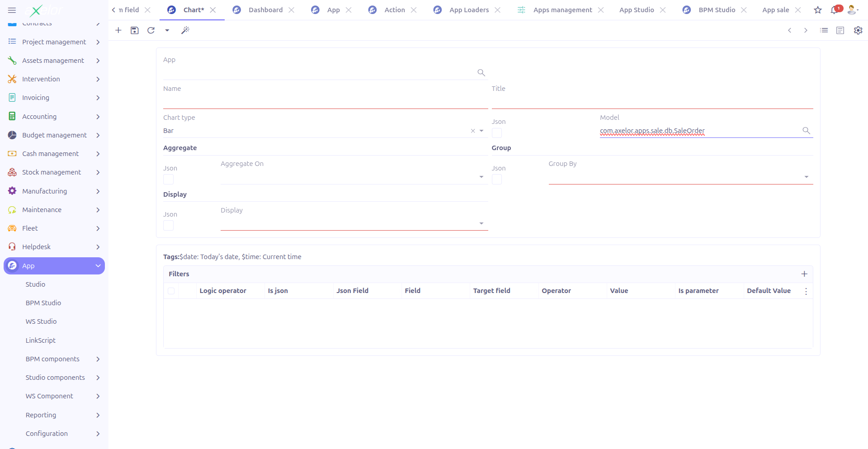
Task: Add a new filter row
Action: [x=804, y=274]
